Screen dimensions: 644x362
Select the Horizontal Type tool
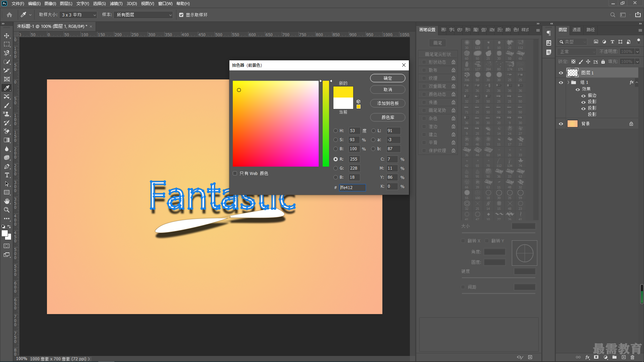click(7, 175)
